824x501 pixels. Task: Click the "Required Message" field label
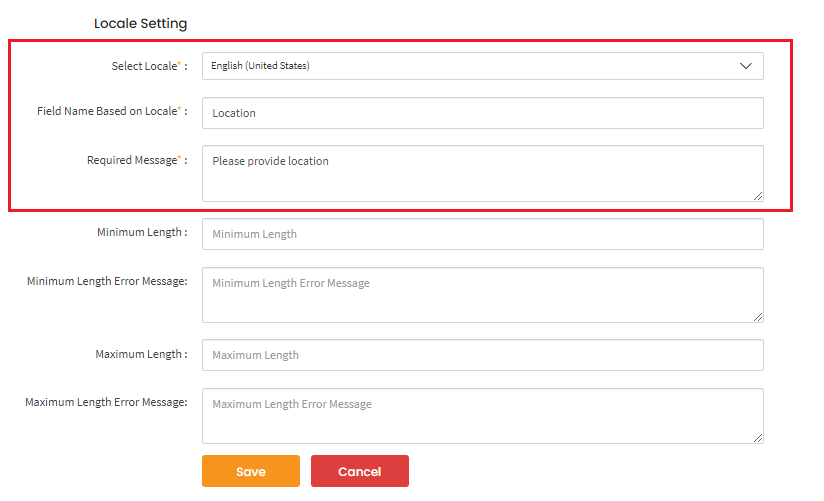point(132,160)
